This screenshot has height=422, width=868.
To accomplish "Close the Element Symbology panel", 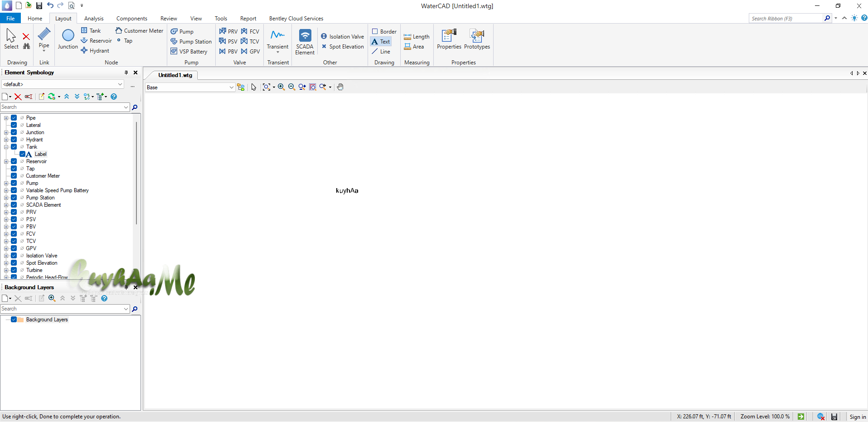I will (136, 73).
